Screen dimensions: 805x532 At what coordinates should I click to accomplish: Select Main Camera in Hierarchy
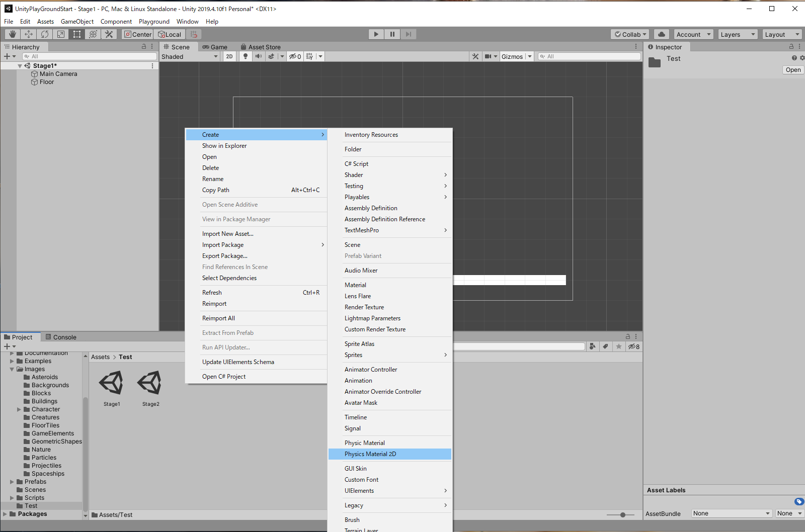pyautogui.click(x=58, y=74)
